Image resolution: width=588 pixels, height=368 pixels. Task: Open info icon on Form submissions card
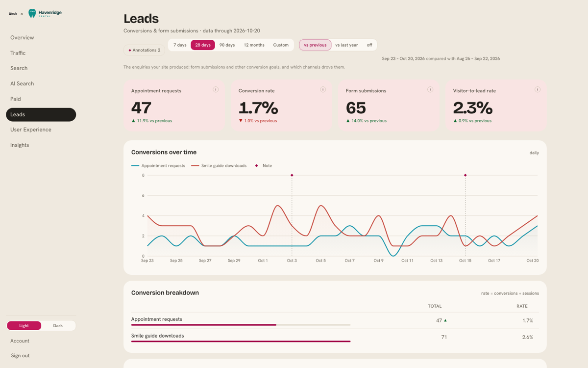[430, 90]
